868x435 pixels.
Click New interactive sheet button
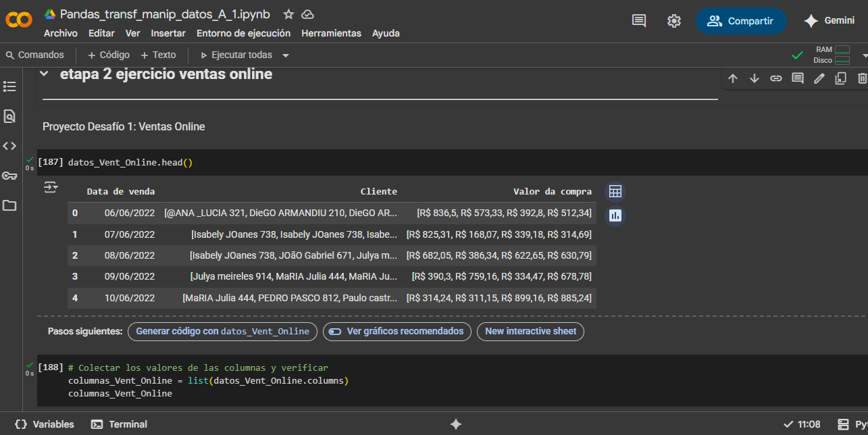530,332
